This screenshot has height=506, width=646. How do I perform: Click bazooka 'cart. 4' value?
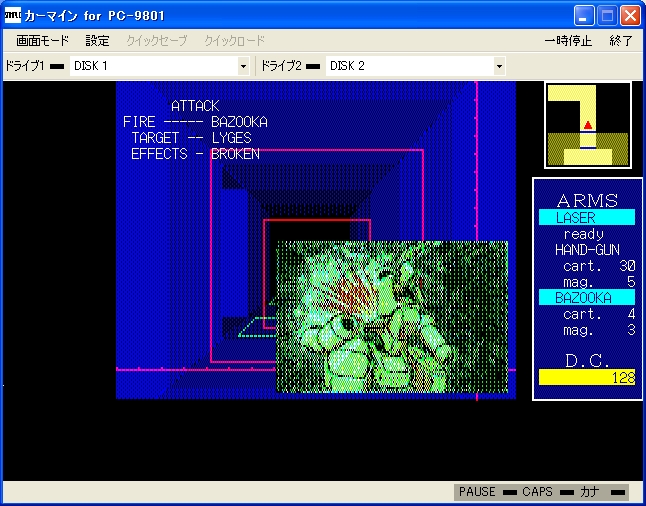[599, 314]
